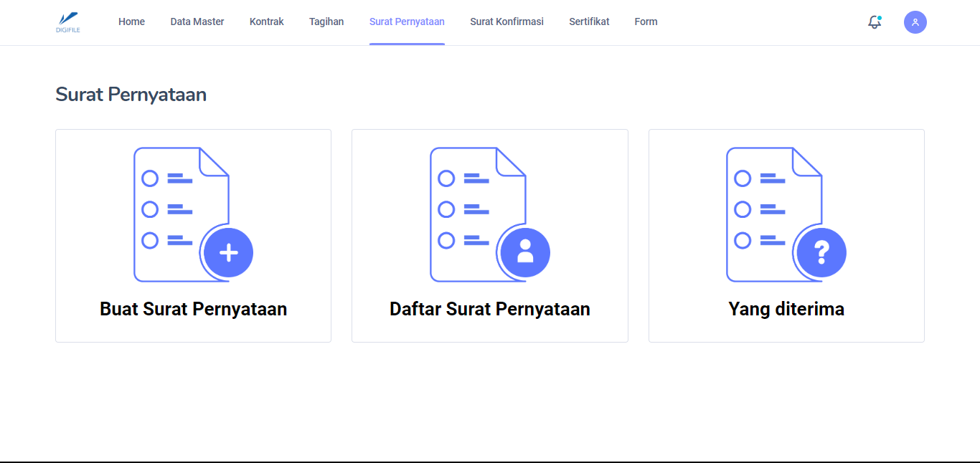Select the active Surat Pernyataan tab
Image resolution: width=980 pixels, height=463 pixels.
pos(407,22)
